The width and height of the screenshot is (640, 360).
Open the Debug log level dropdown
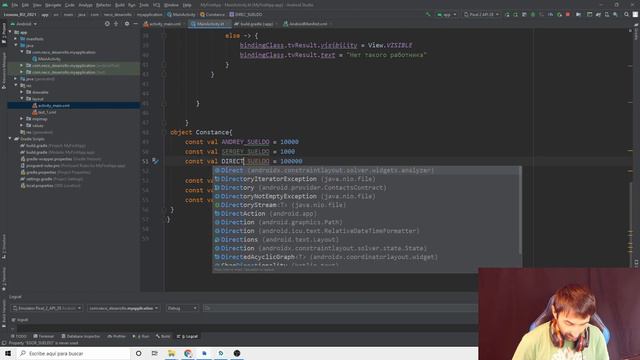click(182, 308)
